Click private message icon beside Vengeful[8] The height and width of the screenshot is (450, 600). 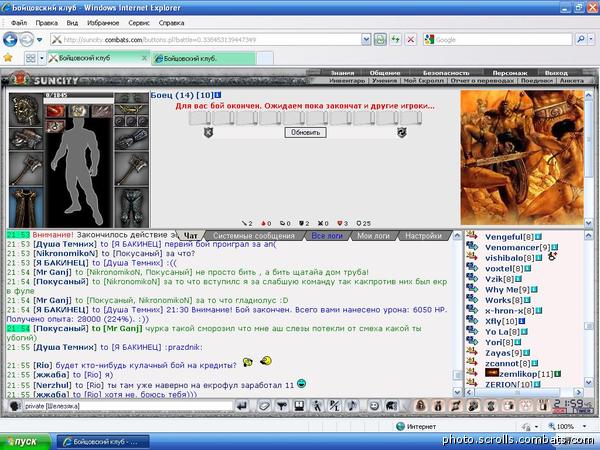click(x=472, y=236)
